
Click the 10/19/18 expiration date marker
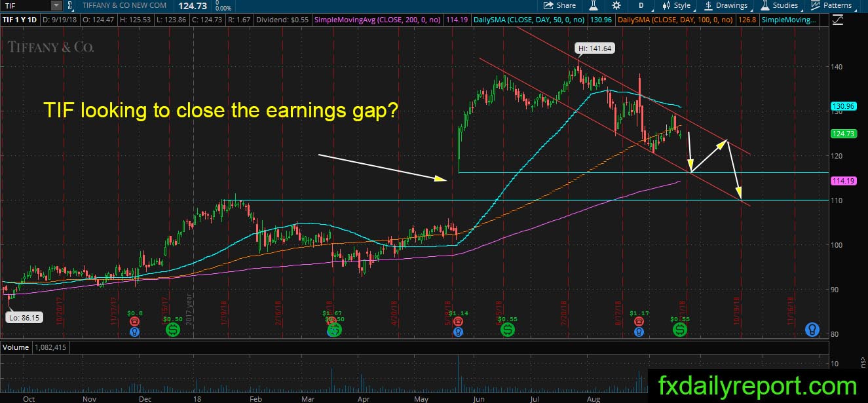click(x=738, y=309)
